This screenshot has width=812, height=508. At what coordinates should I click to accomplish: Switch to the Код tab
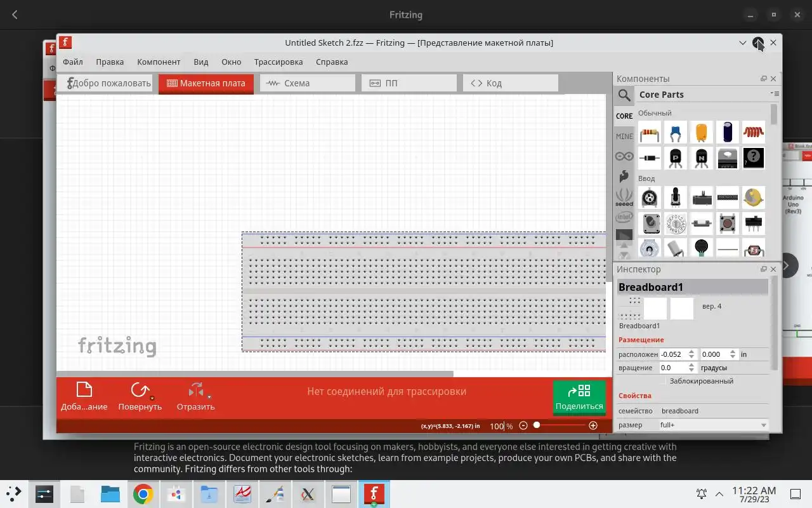point(511,83)
